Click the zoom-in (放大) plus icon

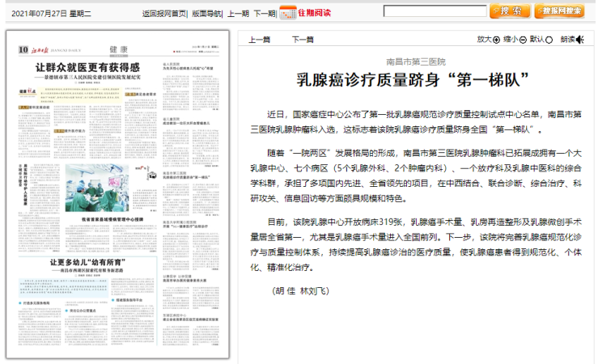pos(496,39)
